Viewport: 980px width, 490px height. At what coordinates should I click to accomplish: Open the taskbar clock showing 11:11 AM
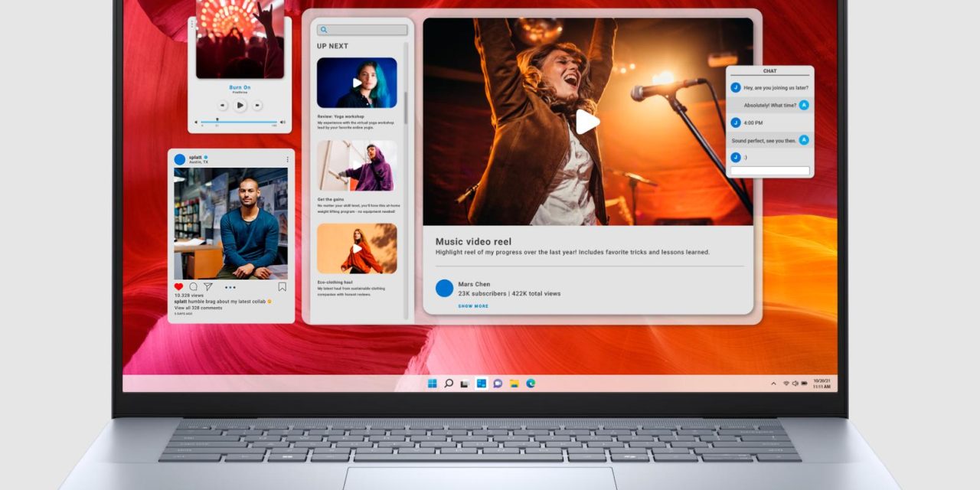(822, 383)
